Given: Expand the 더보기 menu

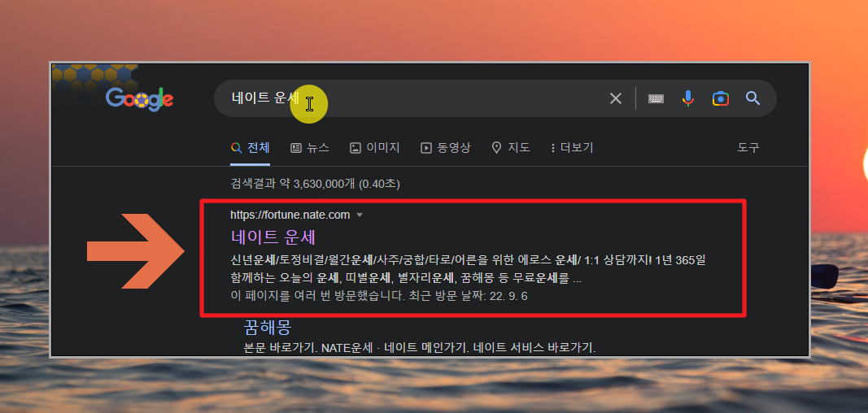Looking at the screenshot, I should coord(572,148).
